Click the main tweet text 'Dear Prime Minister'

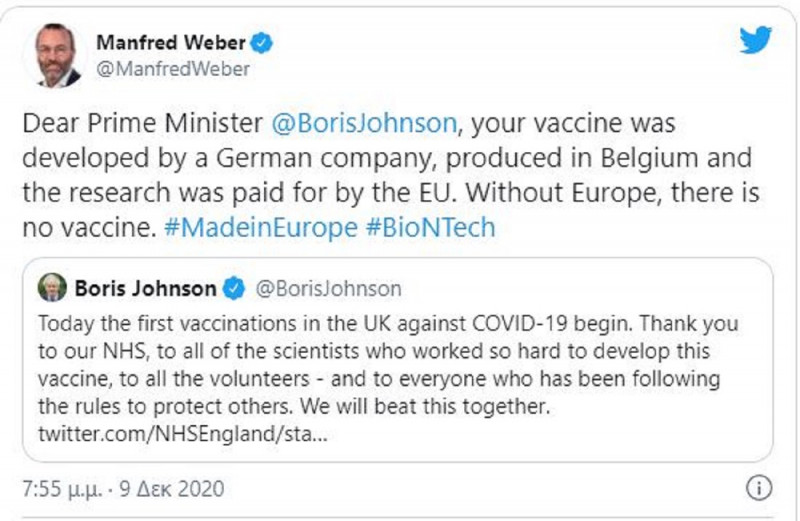pos(144,124)
